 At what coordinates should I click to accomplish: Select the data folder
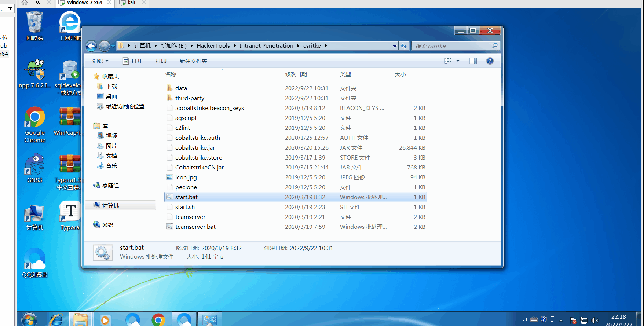[x=296, y=88]
